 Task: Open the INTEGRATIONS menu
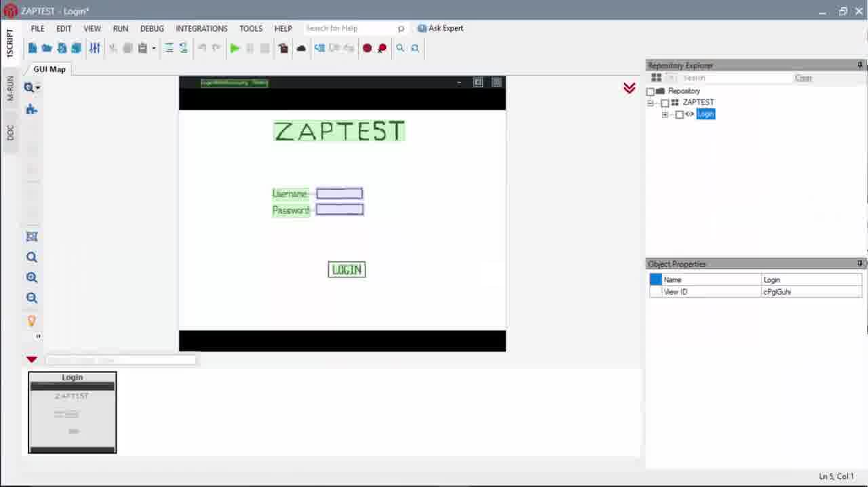[201, 28]
